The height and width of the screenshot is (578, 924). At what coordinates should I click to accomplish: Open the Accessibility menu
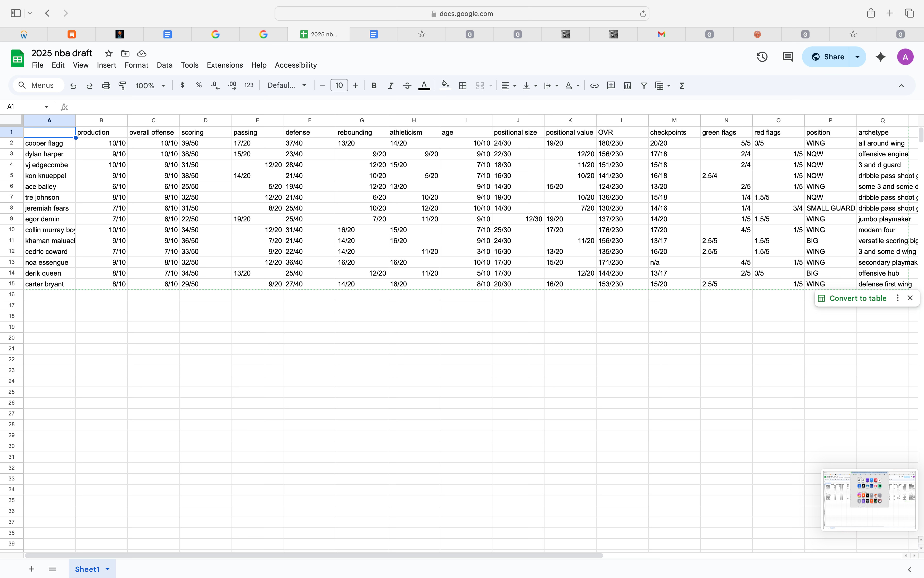point(296,65)
